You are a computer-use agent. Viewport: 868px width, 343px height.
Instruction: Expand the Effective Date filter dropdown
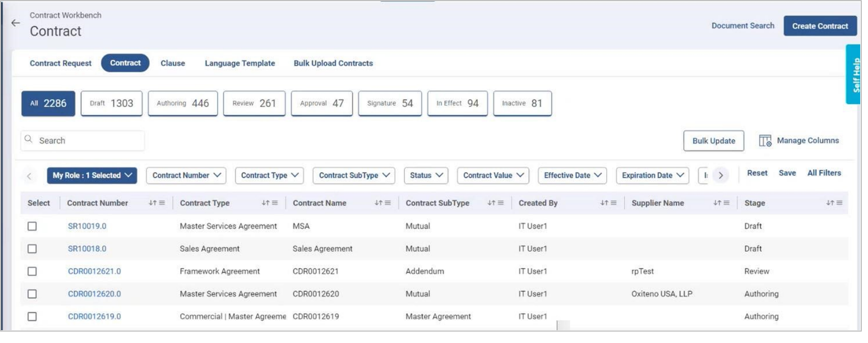[572, 175]
